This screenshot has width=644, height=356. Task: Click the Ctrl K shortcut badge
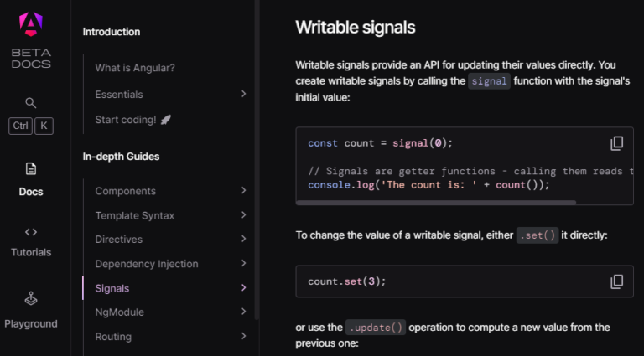[31, 126]
